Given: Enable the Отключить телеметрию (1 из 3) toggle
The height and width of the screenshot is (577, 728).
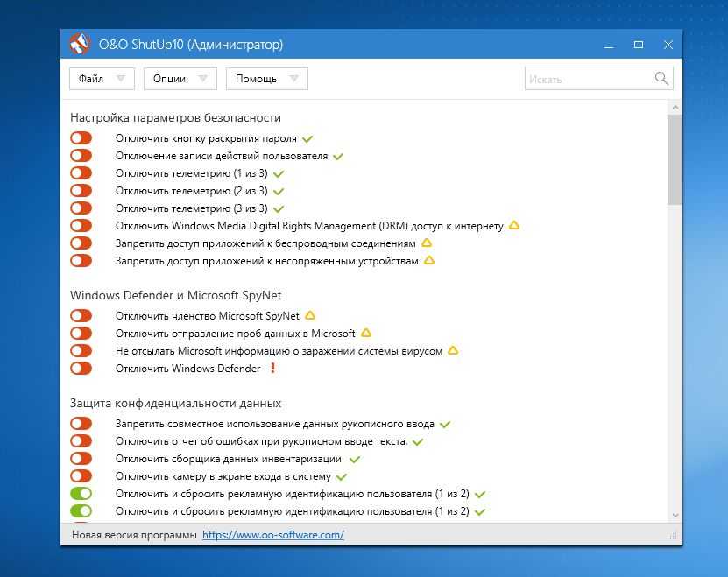Looking at the screenshot, I should point(81,173).
